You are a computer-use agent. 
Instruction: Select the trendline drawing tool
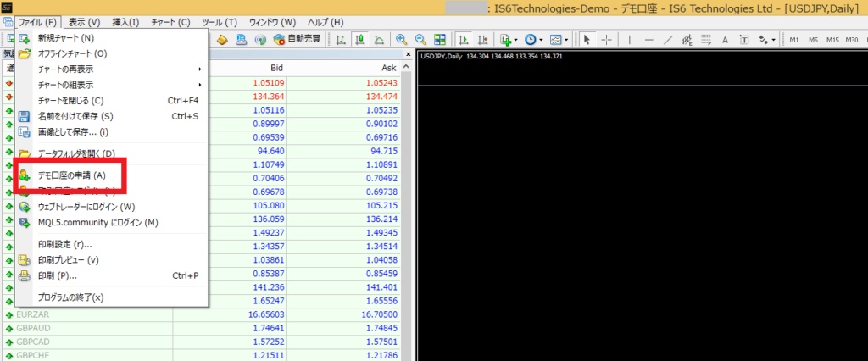(668, 40)
